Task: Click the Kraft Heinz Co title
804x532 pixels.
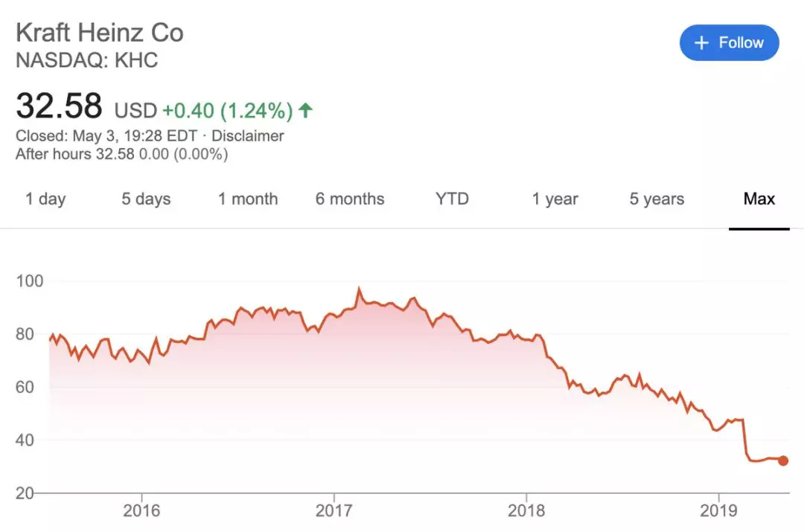Action: [100, 33]
